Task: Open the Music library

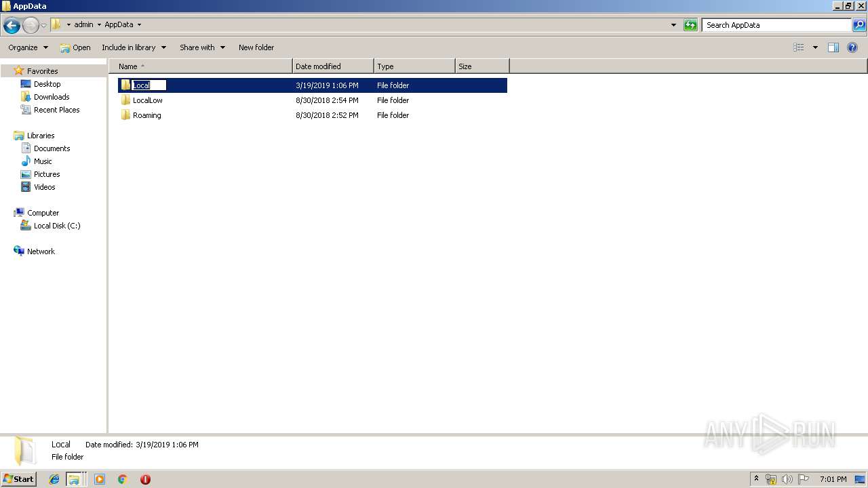Action: click(x=43, y=161)
